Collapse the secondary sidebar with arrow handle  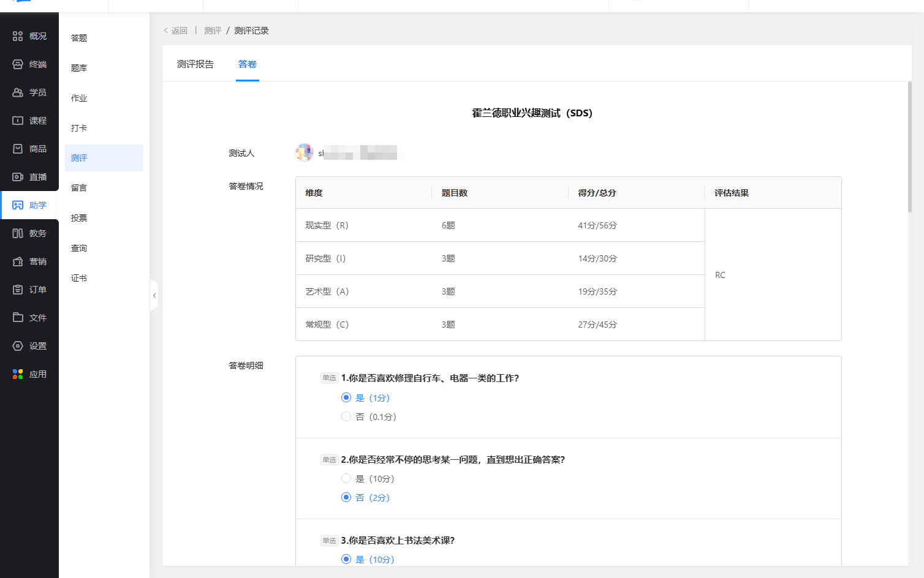[x=154, y=296]
